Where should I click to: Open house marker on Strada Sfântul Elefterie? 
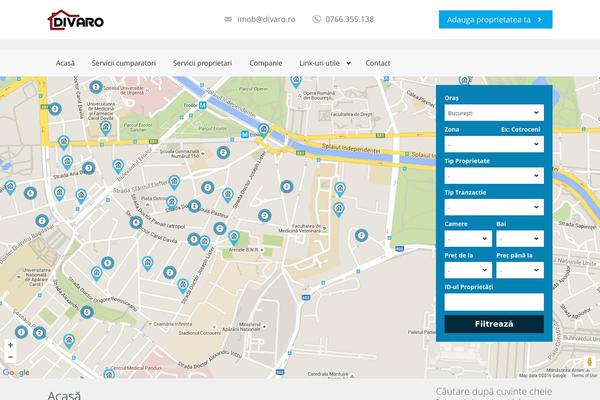[174, 182]
